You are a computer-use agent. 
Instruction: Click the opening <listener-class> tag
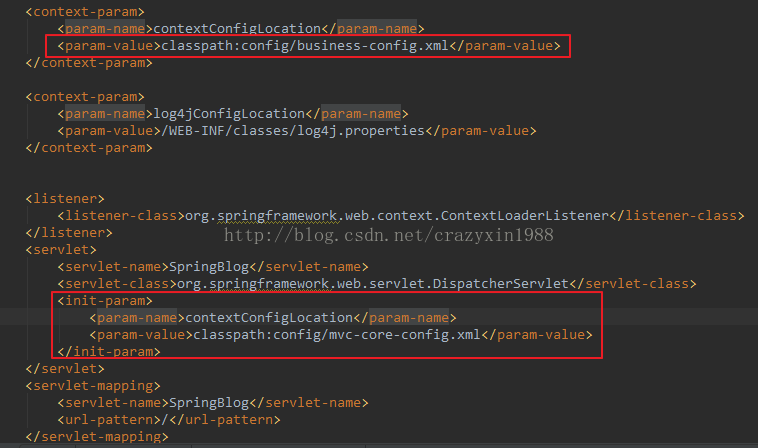pyautogui.click(x=121, y=216)
